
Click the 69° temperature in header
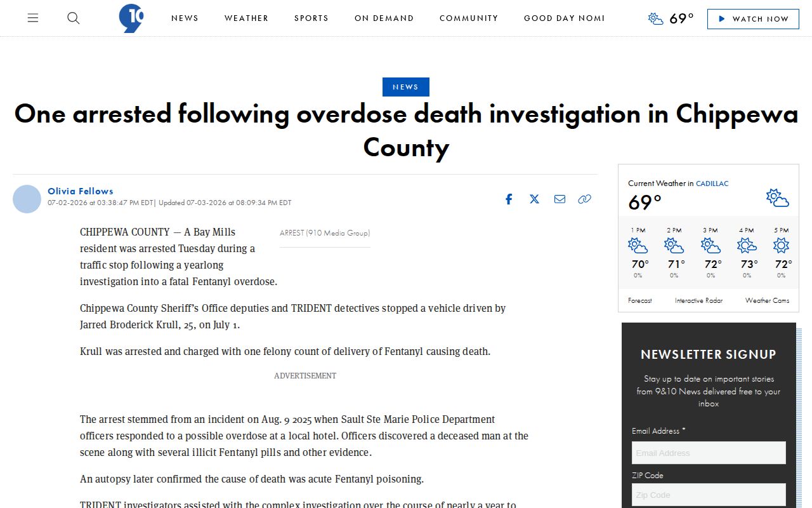682,18
